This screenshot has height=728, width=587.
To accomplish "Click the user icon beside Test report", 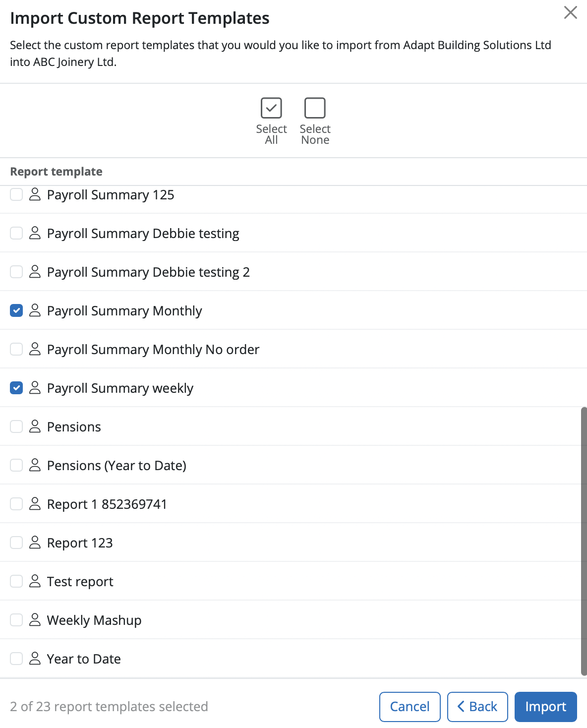I will (x=35, y=581).
